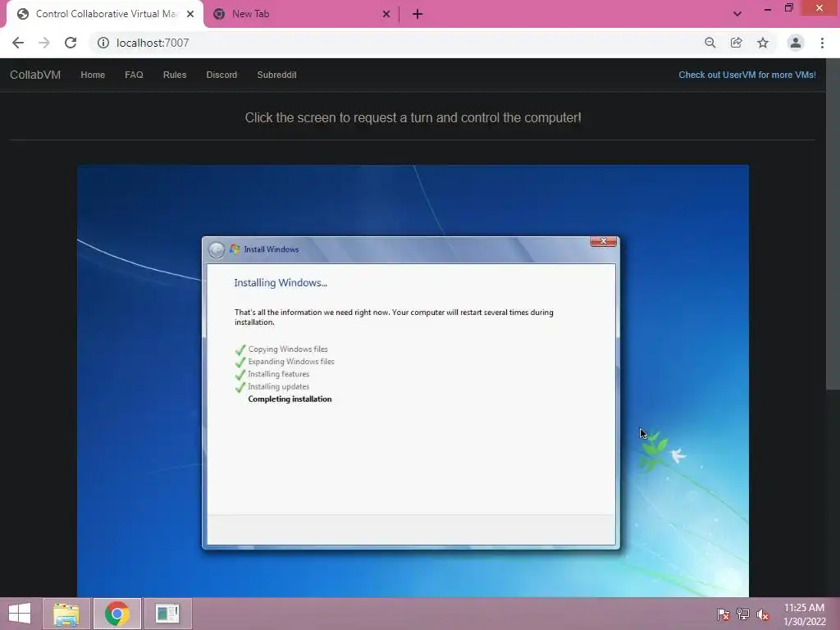Image resolution: width=840 pixels, height=630 pixels.
Task: Minimize the Chrome window
Action: tap(768, 8)
